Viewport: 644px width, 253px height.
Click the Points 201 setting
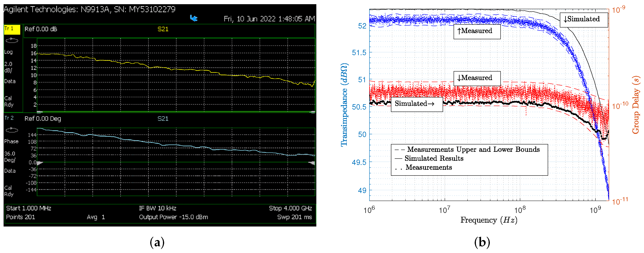coord(20,217)
